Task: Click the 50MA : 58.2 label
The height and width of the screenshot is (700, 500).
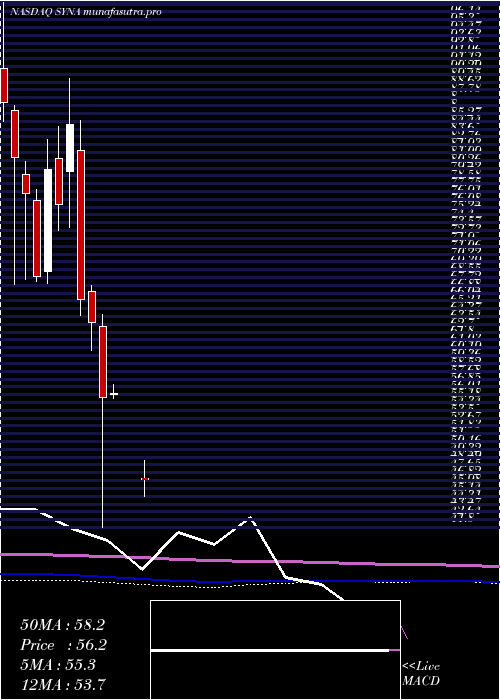Action: [x=62, y=625]
